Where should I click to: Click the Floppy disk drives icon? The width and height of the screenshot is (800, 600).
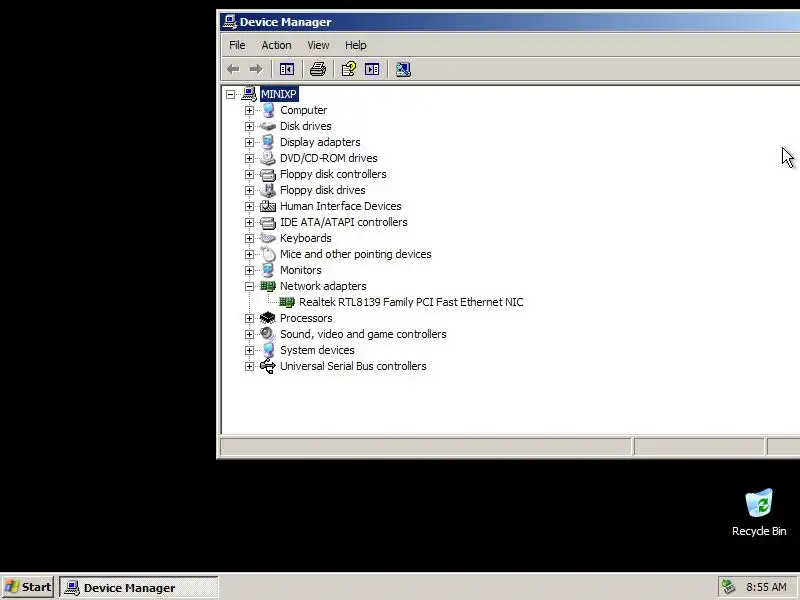(268, 190)
